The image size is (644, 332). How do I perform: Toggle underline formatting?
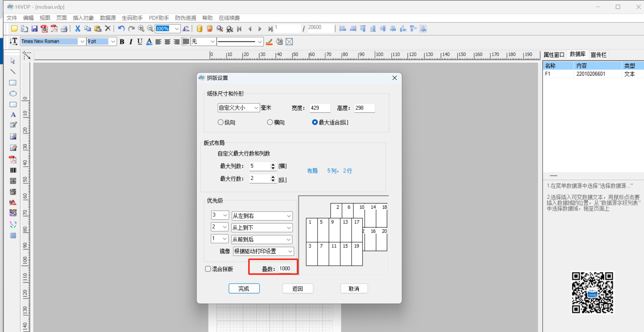click(140, 42)
